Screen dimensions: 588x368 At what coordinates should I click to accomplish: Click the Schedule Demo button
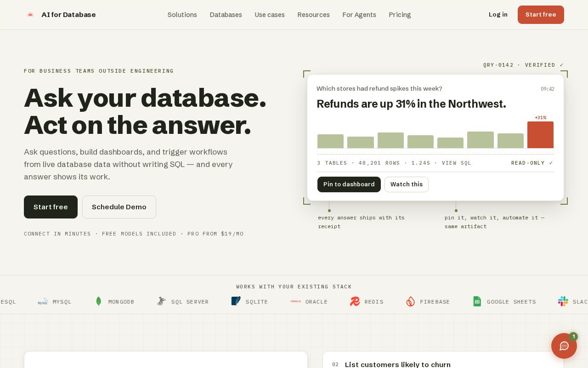click(x=119, y=207)
